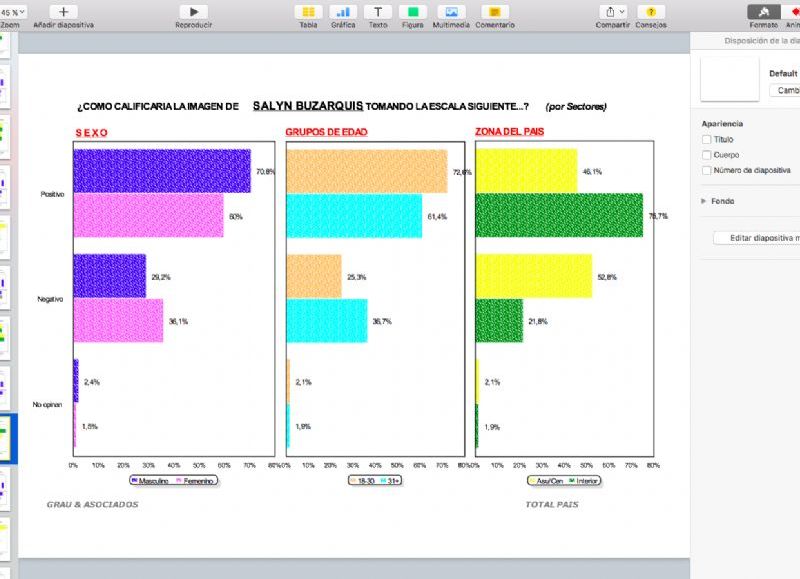800x579 pixels.
Task: Click the No opinan axis label
Action: (47, 405)
